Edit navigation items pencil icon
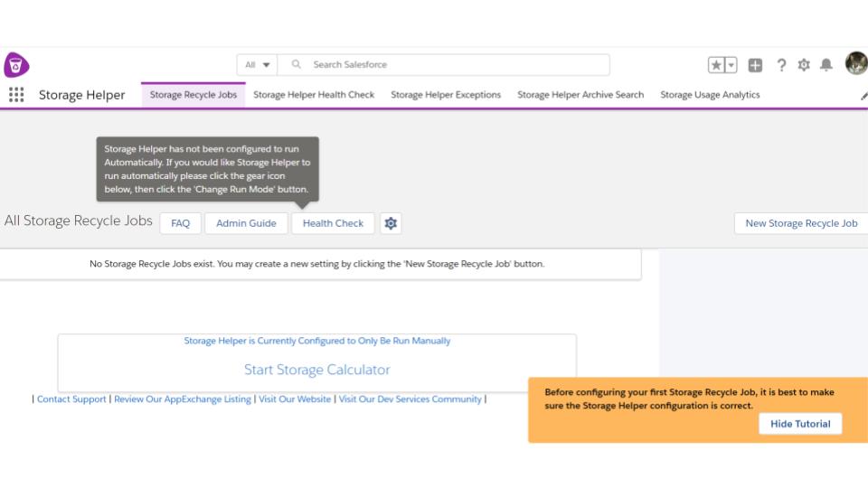 click(x=863, y=97)
